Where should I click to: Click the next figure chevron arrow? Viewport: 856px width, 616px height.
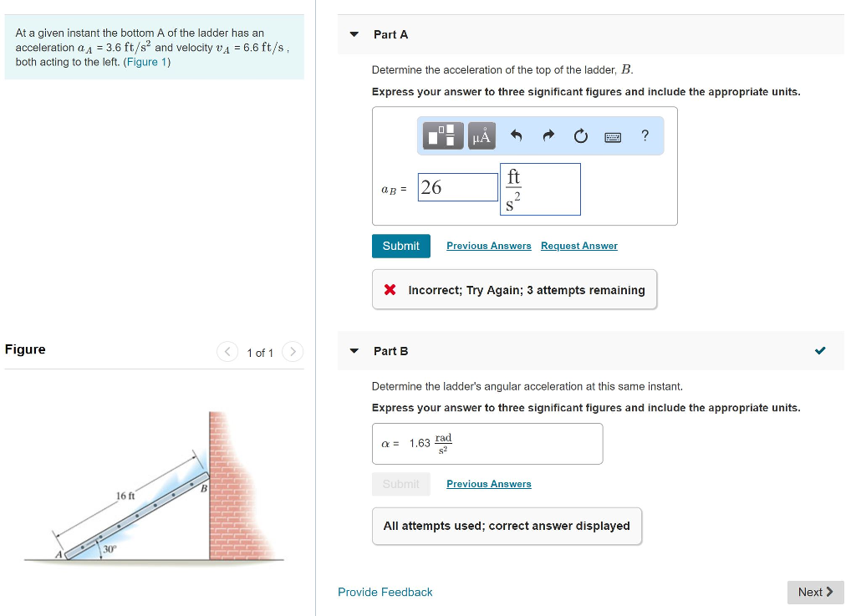click(x=293, y=352)
